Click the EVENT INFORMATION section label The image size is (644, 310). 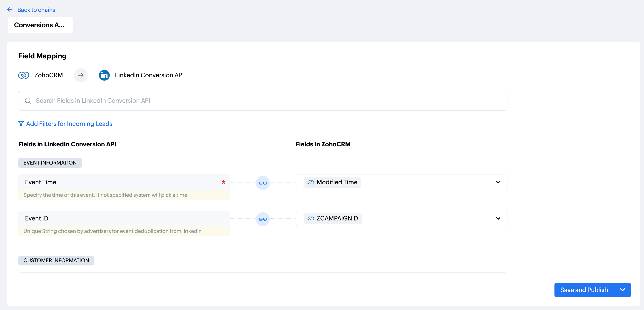click(x=50, y=163)
